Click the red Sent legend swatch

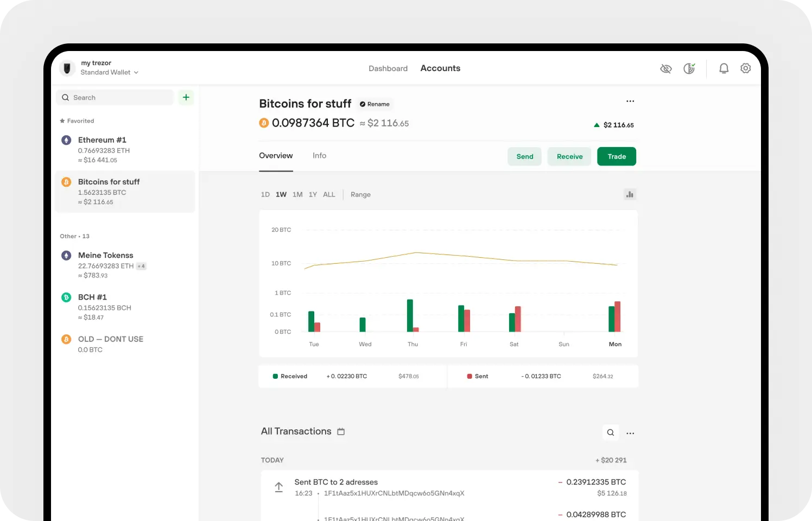[470, 376]
